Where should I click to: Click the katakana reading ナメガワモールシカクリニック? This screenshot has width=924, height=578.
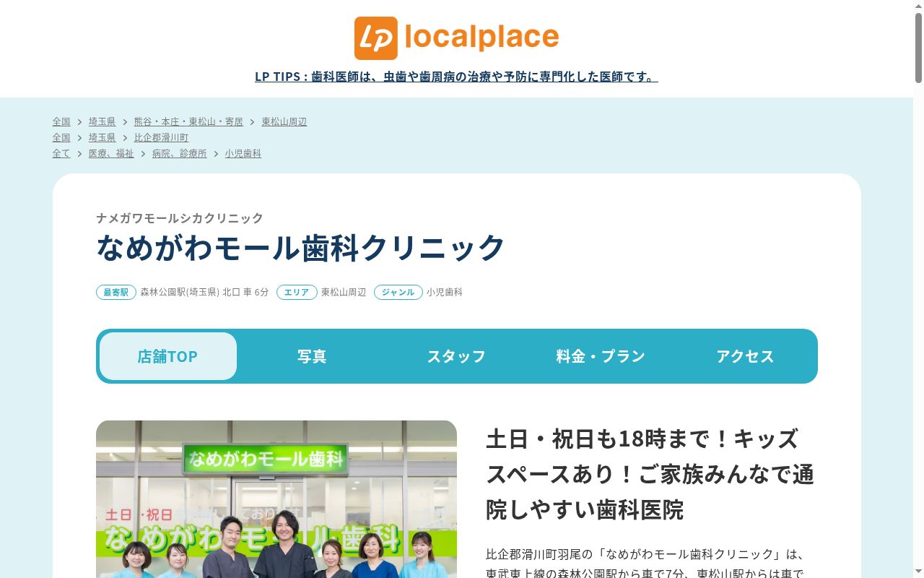coord(180,218)
